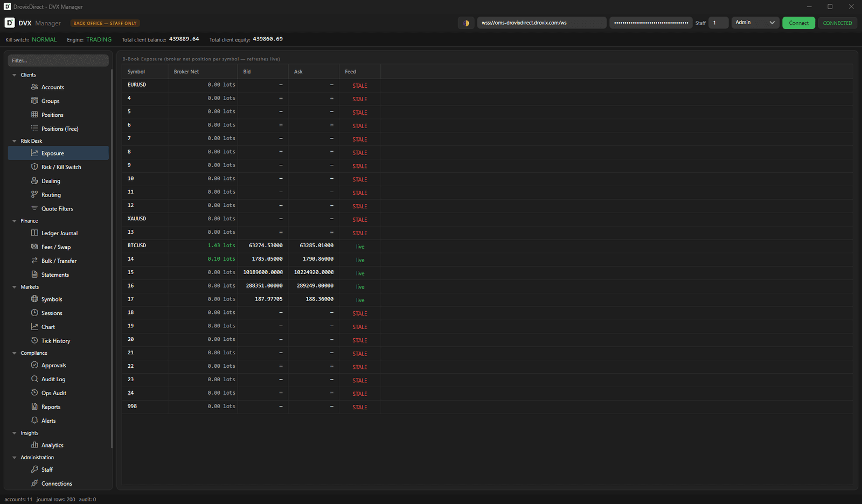Open Accounts via its people icon
Viewport: 862px width, 504px height.
34,87
